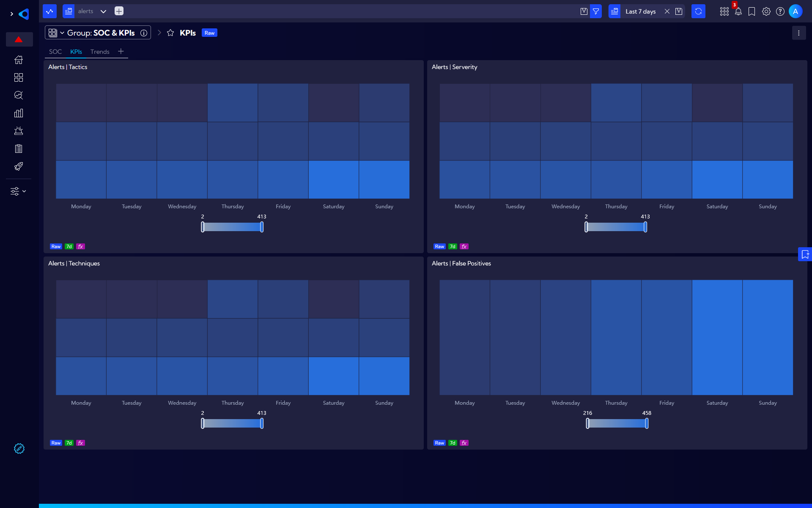The image size is (812, 508).
Task: Toggle the Raw badge next to KPIs
Action: point(209,33)
